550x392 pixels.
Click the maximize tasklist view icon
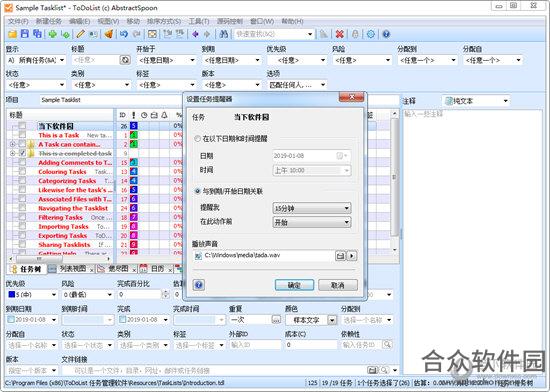click(x=152, y=34)
